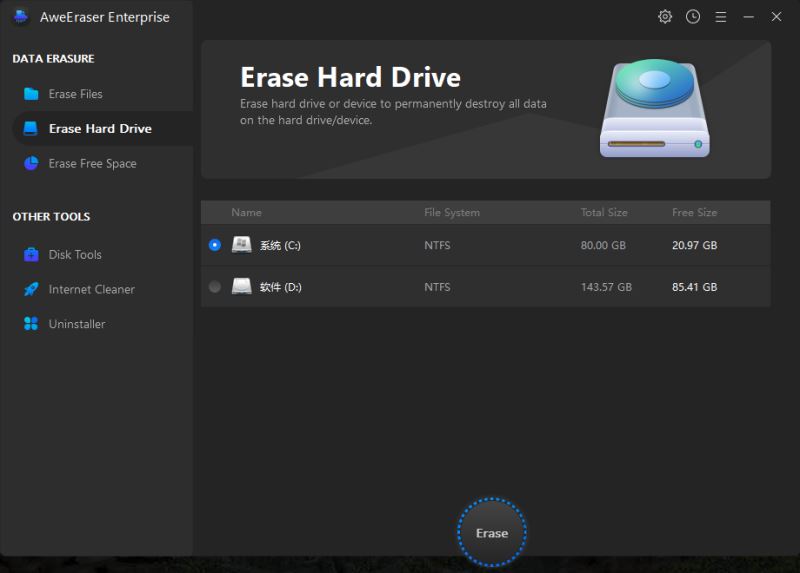Click the round Erase button
This screenshot has height=573, width=800.
[x=492, y=532]
